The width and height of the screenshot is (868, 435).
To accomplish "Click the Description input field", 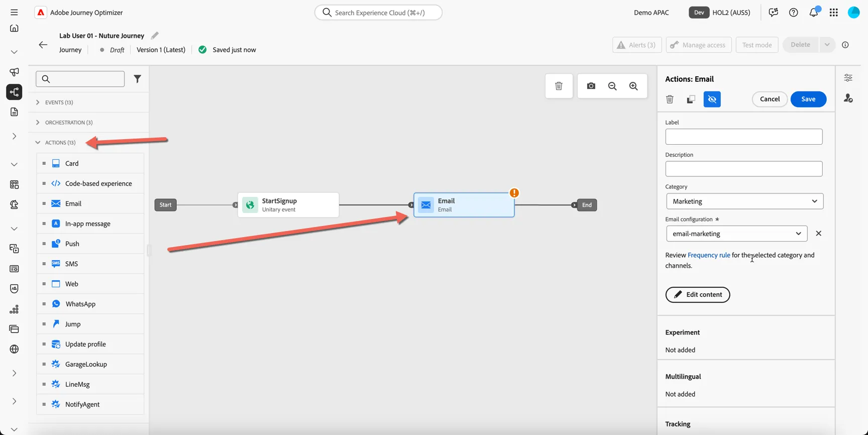I will 743,169.
